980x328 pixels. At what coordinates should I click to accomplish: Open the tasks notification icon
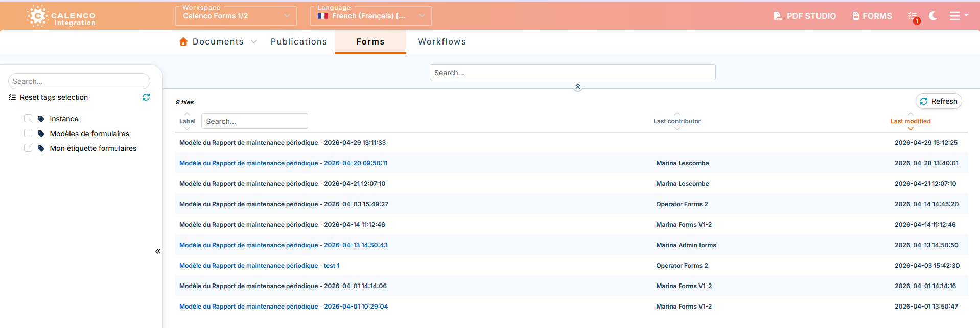click(914, 16)
